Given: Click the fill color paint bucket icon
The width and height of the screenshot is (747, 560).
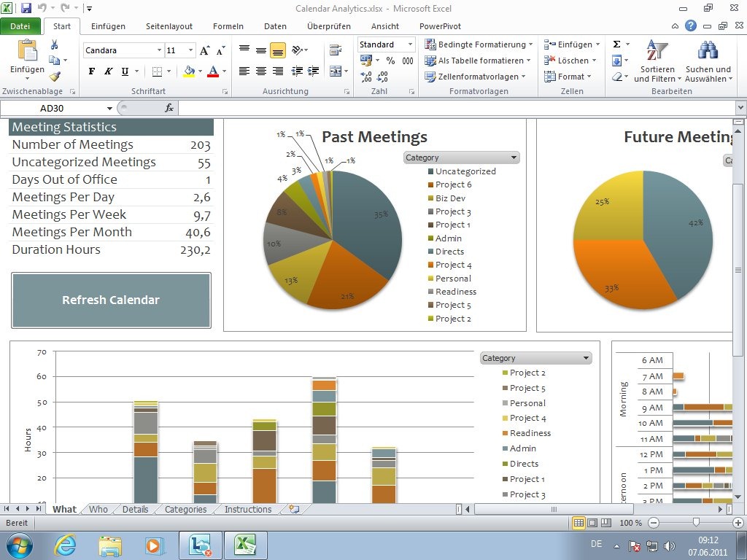Looking at the screenshot, I should tap(189, 71).
